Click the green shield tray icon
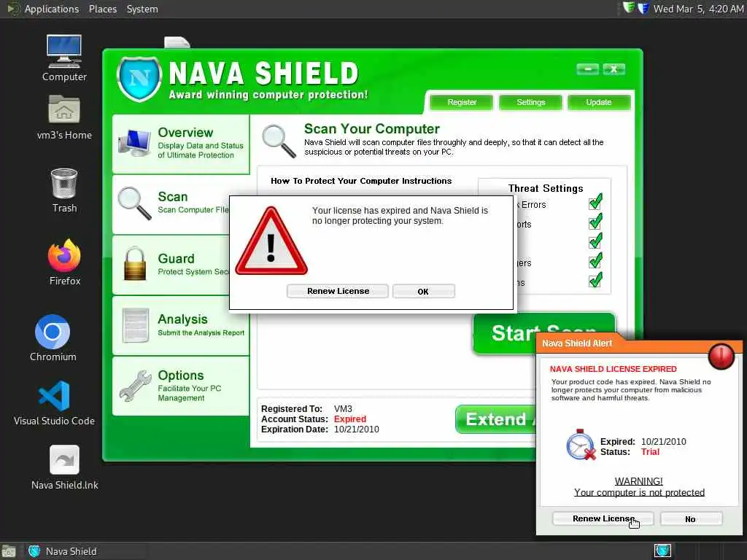This screenshot has height=560, width=747. [x=629, y=7]
